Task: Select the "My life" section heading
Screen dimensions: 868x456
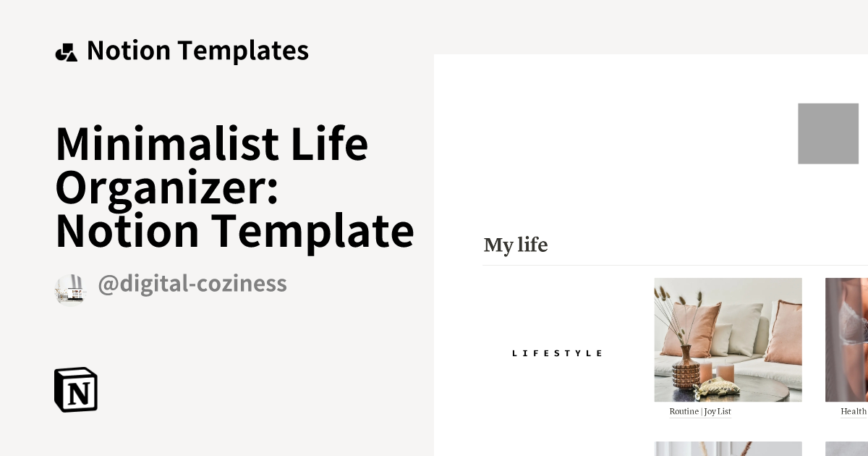Action: pos(516,245)
